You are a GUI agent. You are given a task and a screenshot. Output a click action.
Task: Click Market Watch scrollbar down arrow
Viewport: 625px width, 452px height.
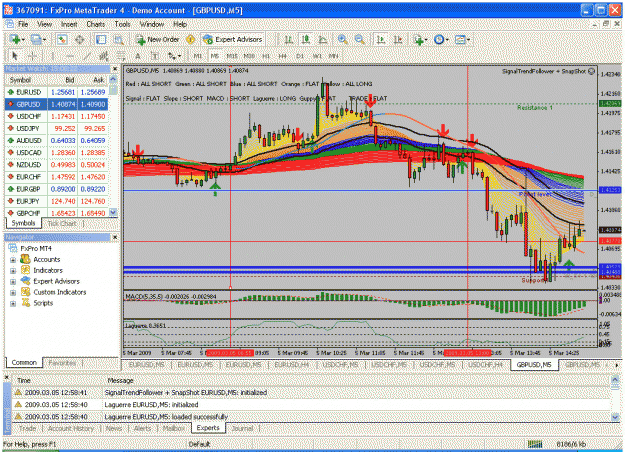(x=113, y=212)
